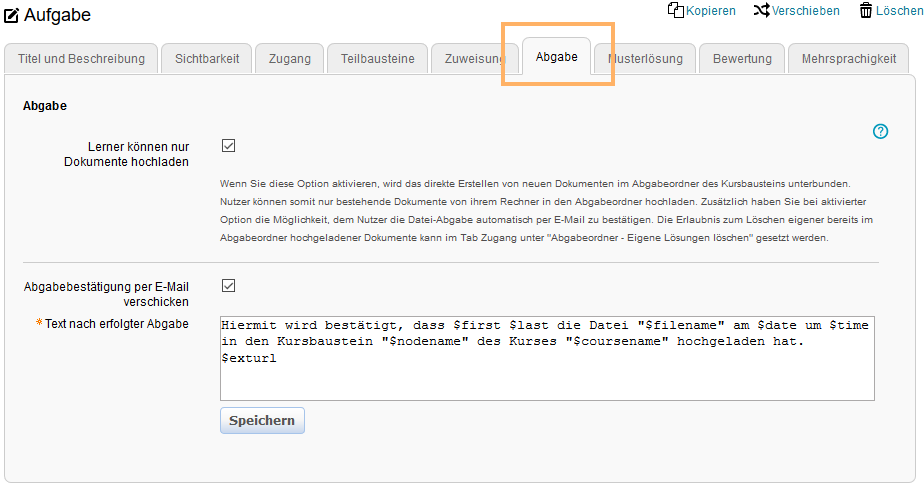Select the active Abgabe tab

pos(556,57)
